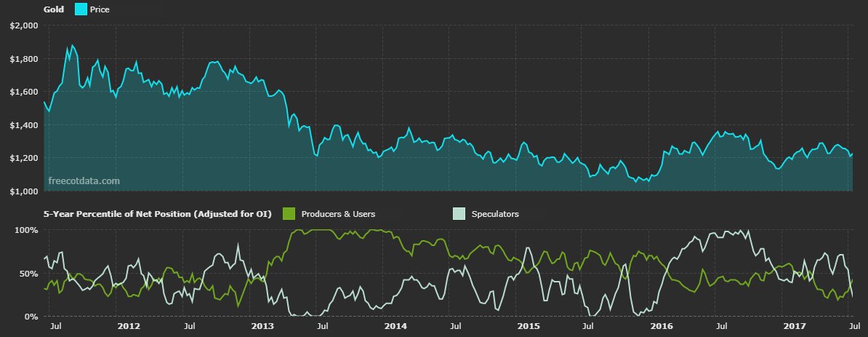Click the 2017 year label on time axis
Image resolution: width=868 pixels, height=337 pixels.
click(x=795, y=326)
